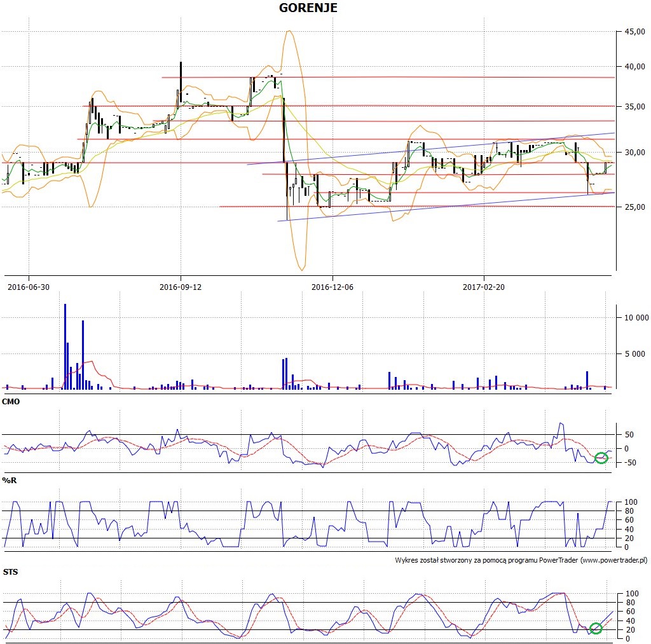The image size is (651, 644).
Task: Click the 2017-02-20 date label
Action: click(484, 287)
